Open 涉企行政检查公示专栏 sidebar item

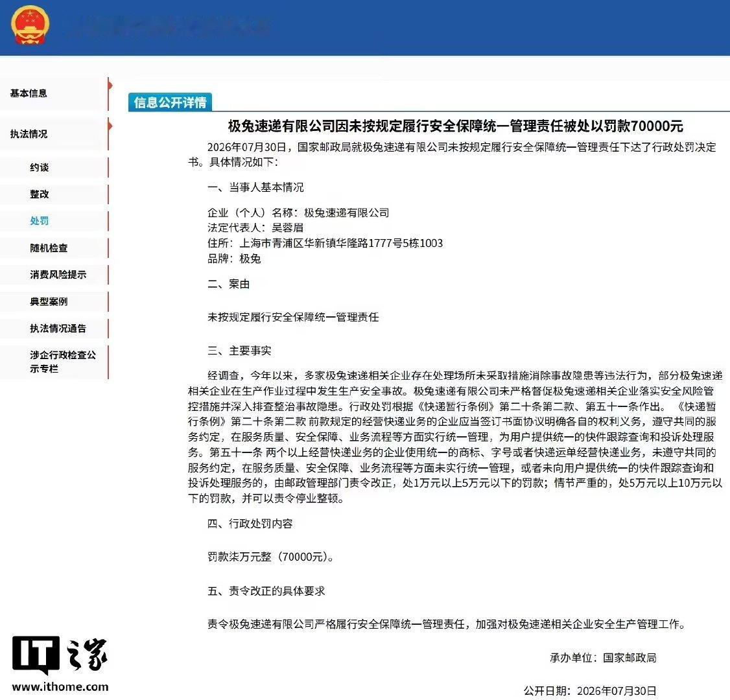[x=63, y=362]
